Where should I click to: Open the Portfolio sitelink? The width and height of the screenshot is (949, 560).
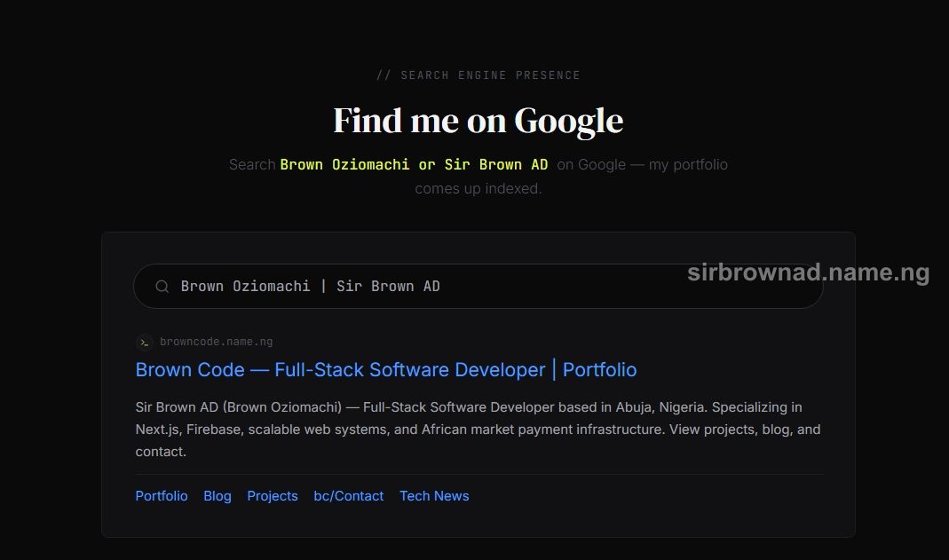click(162, 496)
